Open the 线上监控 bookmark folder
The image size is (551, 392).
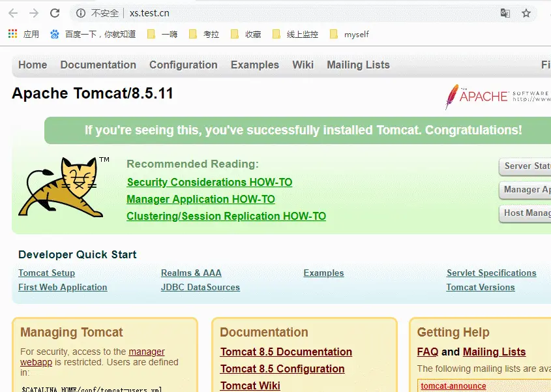tap(295, 34)
